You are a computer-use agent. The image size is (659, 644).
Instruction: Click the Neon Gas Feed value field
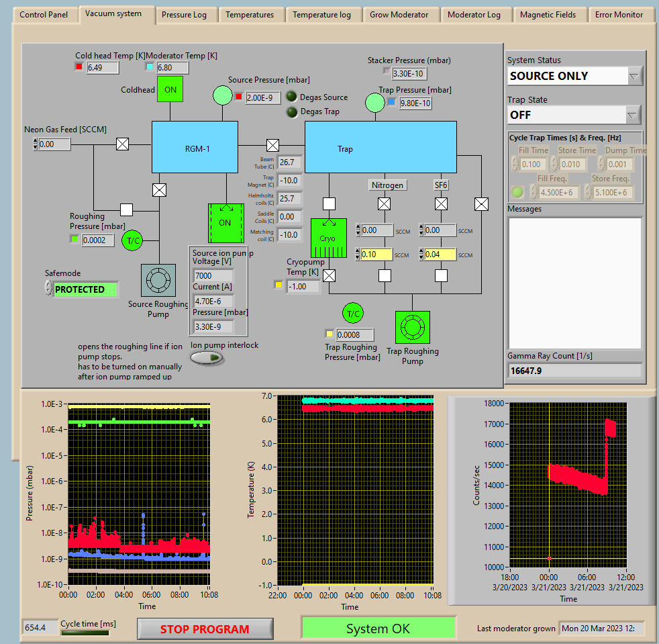point(54,144)
